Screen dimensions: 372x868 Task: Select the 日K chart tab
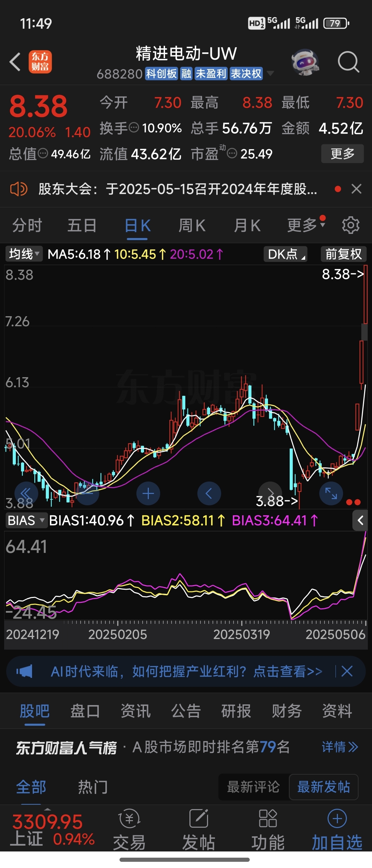tap(137, 226)
